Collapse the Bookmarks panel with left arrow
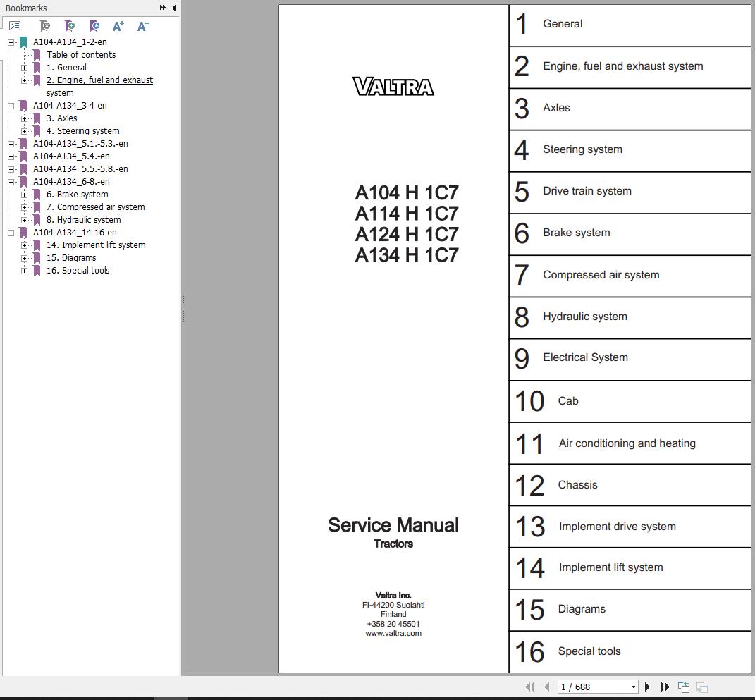Image resolution: width=755 pixels, height=700 pixels. (x=174, y=8)
